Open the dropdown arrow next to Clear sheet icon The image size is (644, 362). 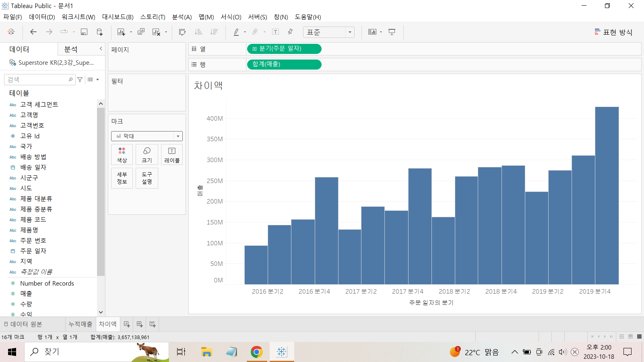coord(166,32)
